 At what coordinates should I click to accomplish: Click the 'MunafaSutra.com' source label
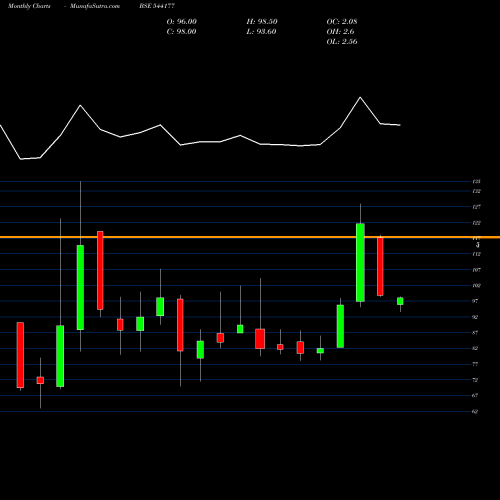(x=95, y=6)
